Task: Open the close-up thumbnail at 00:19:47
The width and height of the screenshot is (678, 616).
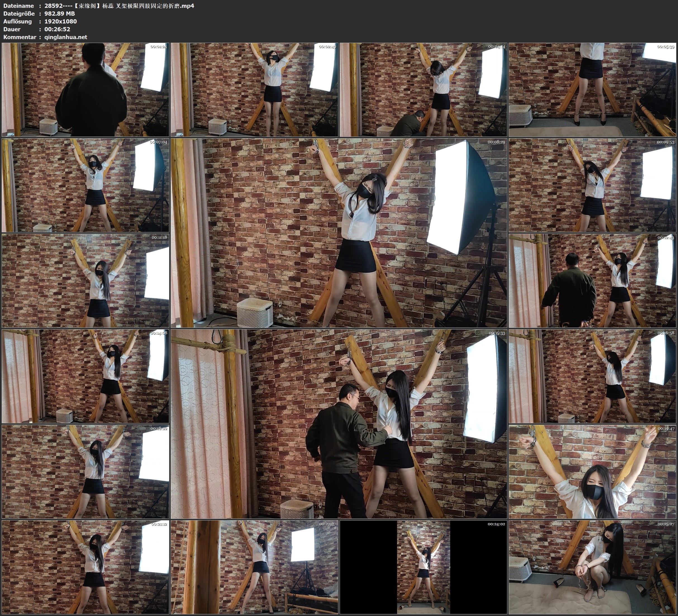Action: coord(592,472)
